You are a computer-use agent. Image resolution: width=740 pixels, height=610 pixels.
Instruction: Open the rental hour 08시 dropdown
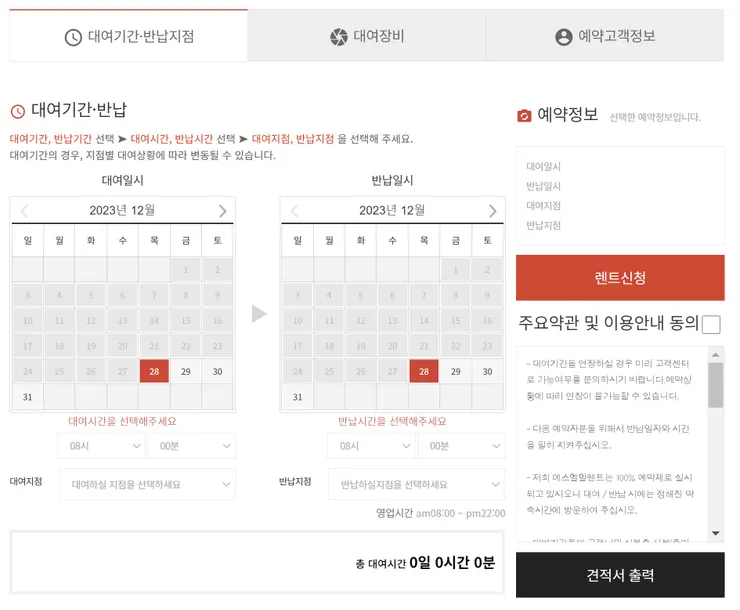100,446
